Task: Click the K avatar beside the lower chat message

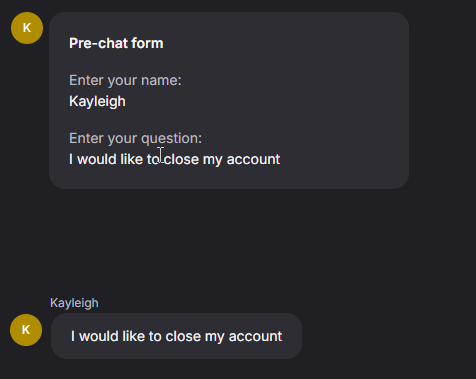Action: 26,330
